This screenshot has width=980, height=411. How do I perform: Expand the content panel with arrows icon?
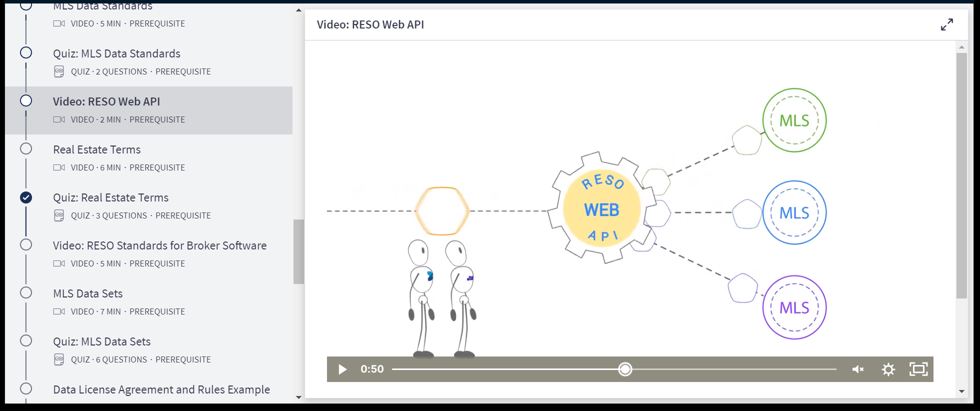click(946, 24)
